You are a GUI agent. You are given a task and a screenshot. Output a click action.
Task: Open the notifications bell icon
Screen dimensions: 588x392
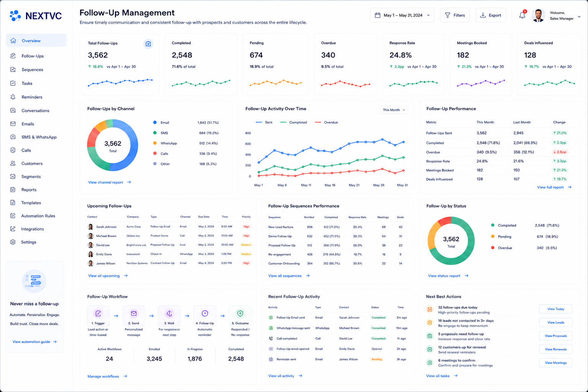(522, 15)
